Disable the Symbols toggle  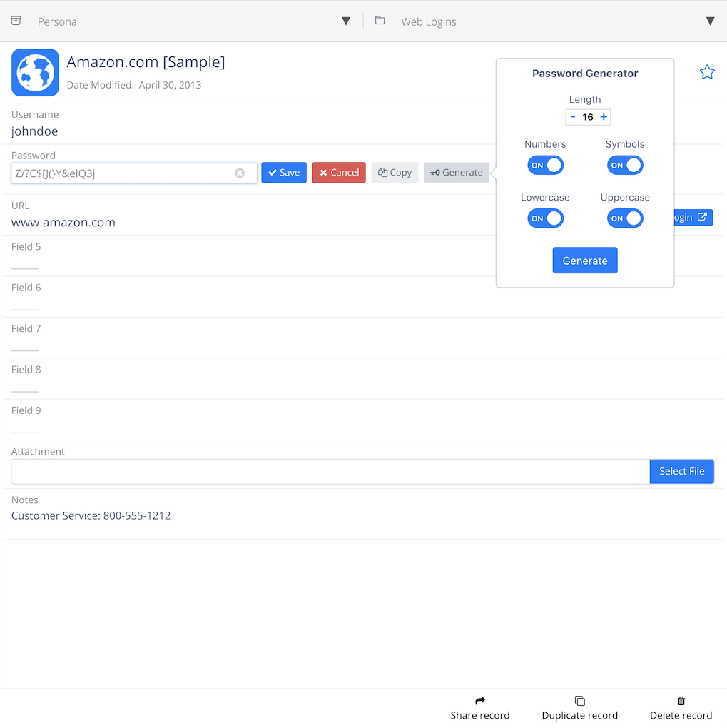point(625,166)
